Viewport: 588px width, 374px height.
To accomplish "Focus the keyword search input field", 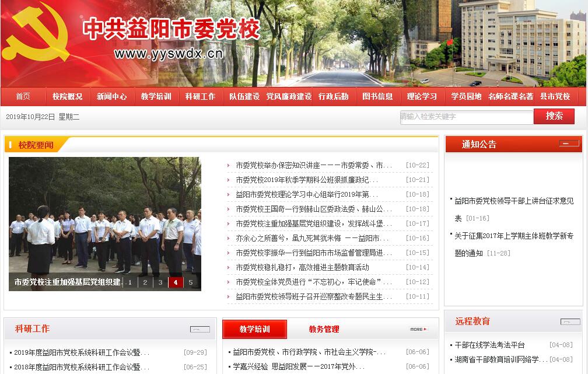I will pos(467,117).
